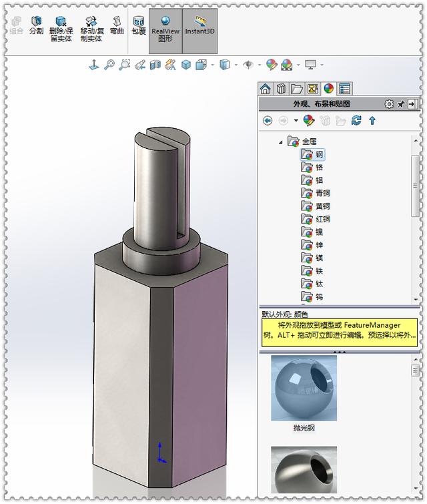Image resolution: width=427 pixels, height=504 pixels.
Task: Open the navigation history dropdown arrow
Action: point(296,121)
